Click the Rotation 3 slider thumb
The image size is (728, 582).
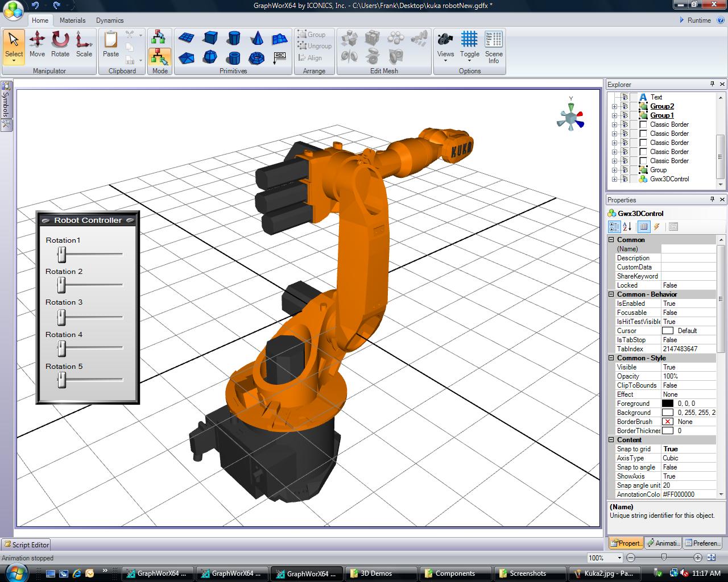tap(62, 317)
